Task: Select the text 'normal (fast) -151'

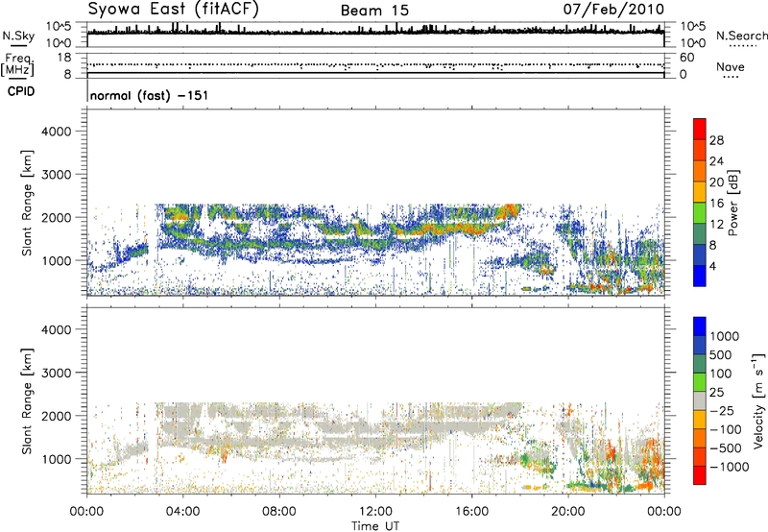Action: [149, 95]
